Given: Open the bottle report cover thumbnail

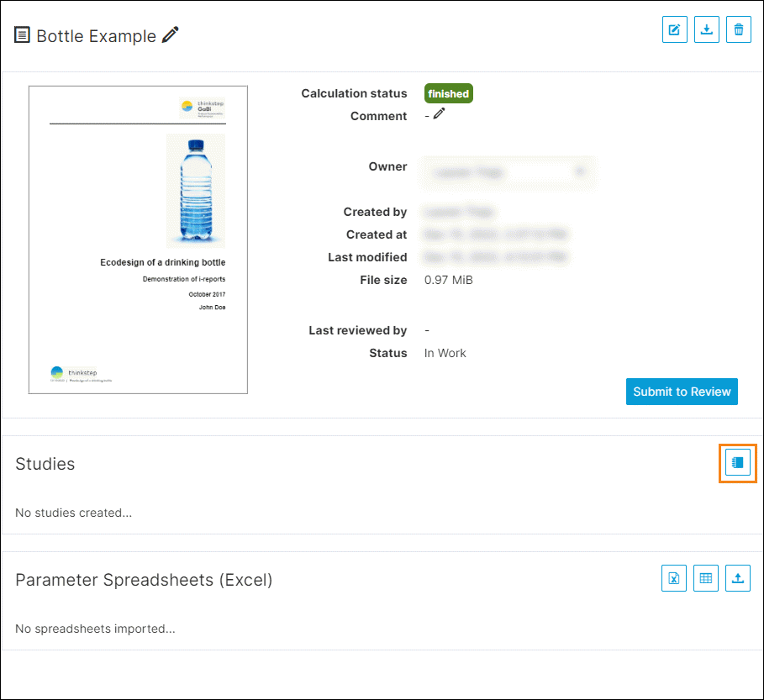Looking at the screenshot, I should click(x=138, y=239).
